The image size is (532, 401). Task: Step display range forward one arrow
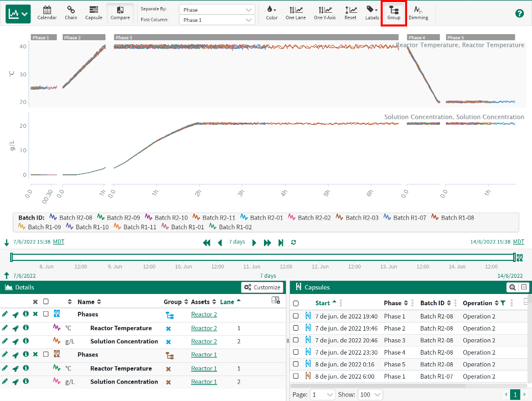tap(254, 243)
